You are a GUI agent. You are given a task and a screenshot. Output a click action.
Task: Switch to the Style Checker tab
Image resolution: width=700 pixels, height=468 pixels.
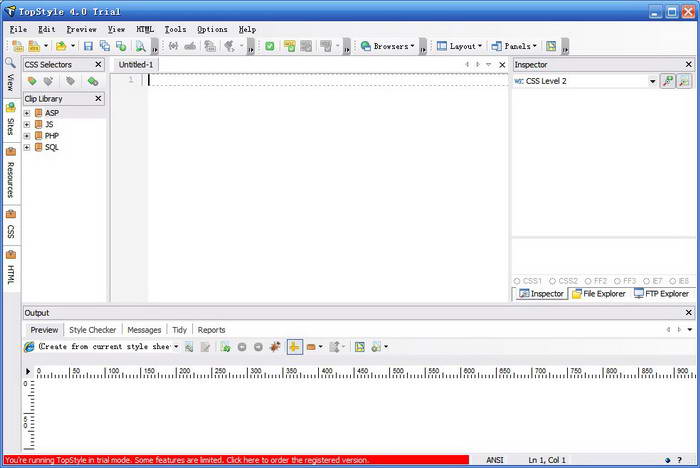92,330
